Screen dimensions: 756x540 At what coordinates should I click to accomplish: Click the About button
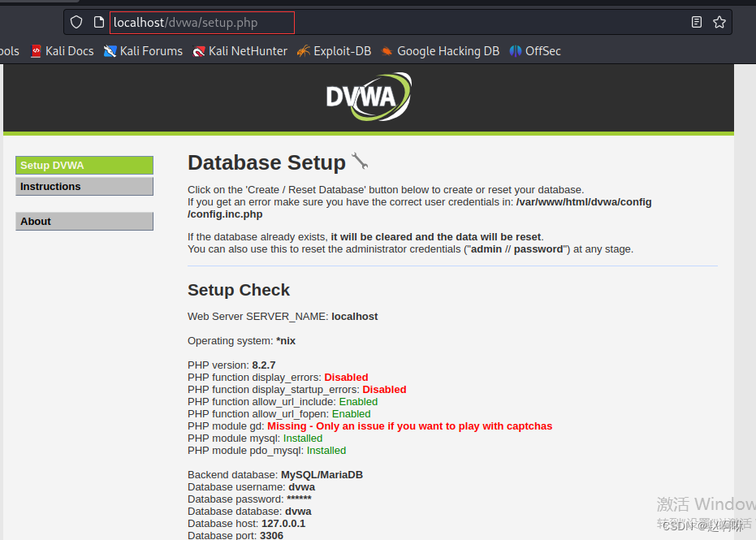84,221
